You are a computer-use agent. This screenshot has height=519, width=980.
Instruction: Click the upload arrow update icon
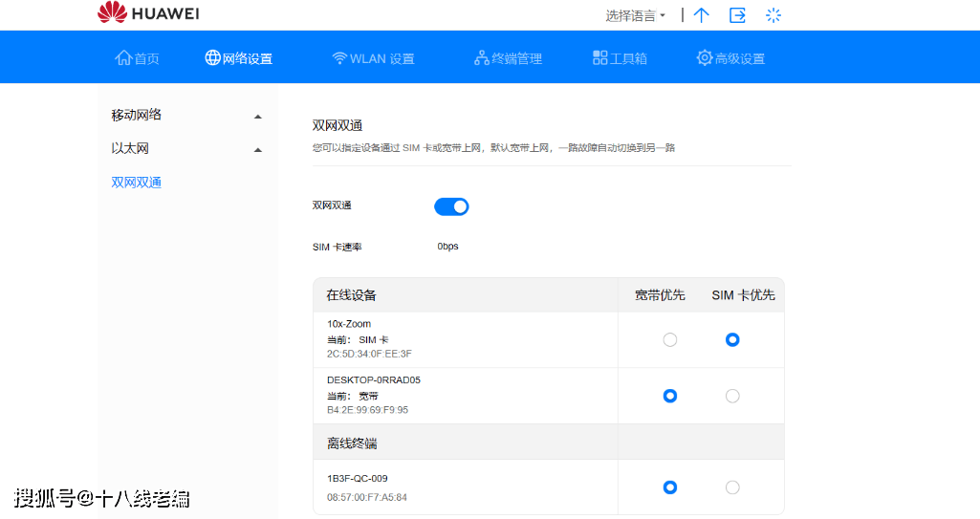click(702, 15)
